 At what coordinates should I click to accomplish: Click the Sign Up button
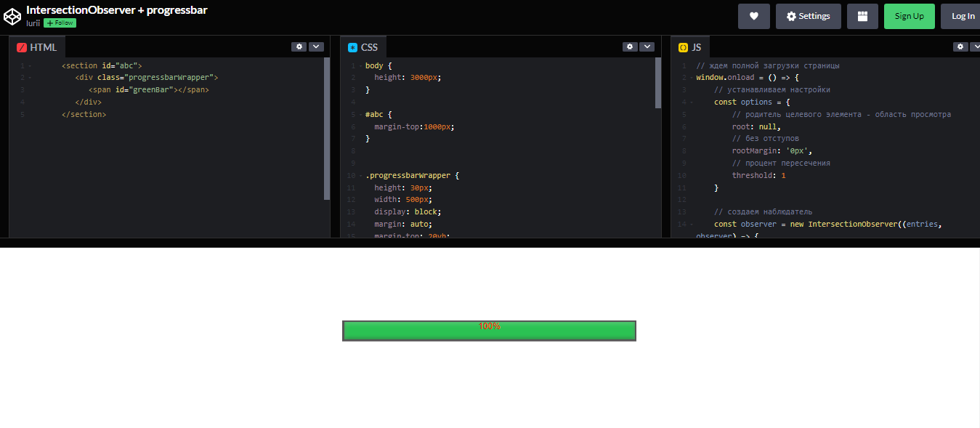point(909,15)
